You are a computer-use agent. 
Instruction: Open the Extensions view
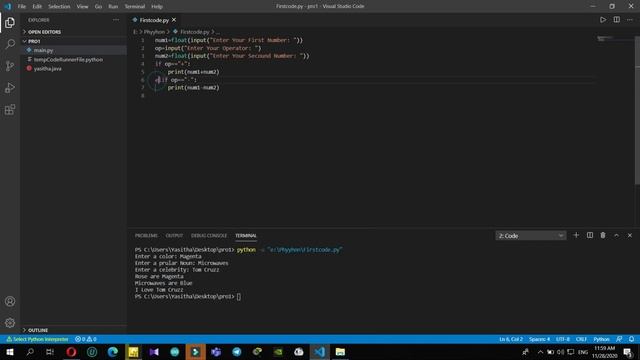10,109
